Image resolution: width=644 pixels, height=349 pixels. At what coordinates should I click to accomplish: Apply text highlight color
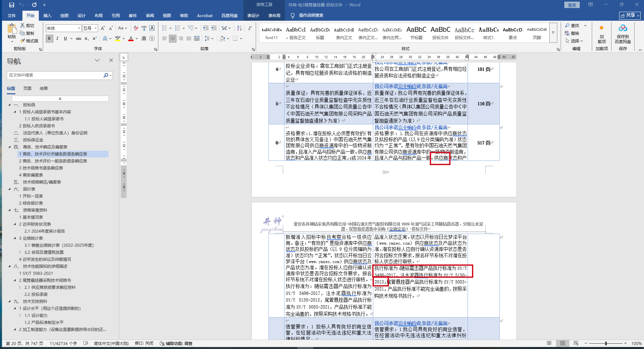(x=117, y=38)
